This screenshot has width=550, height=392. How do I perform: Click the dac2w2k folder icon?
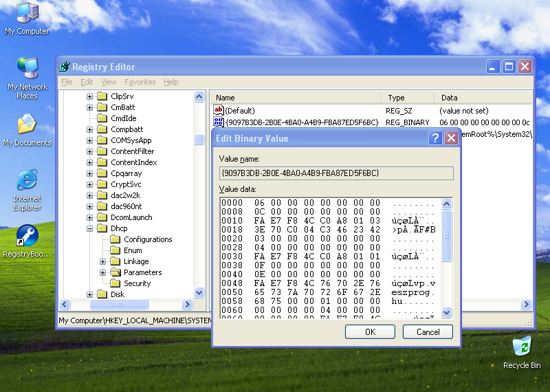102,195
